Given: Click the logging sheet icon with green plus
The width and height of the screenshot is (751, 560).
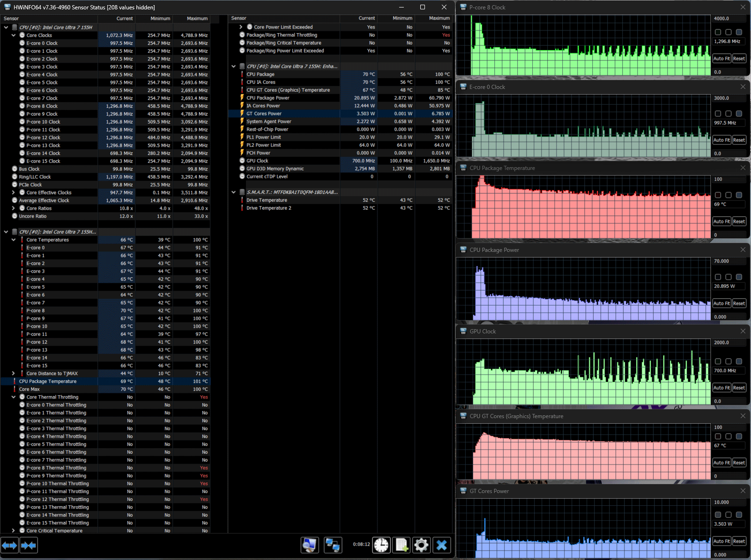Looking at the screenshot, I should tap(402, 545).
